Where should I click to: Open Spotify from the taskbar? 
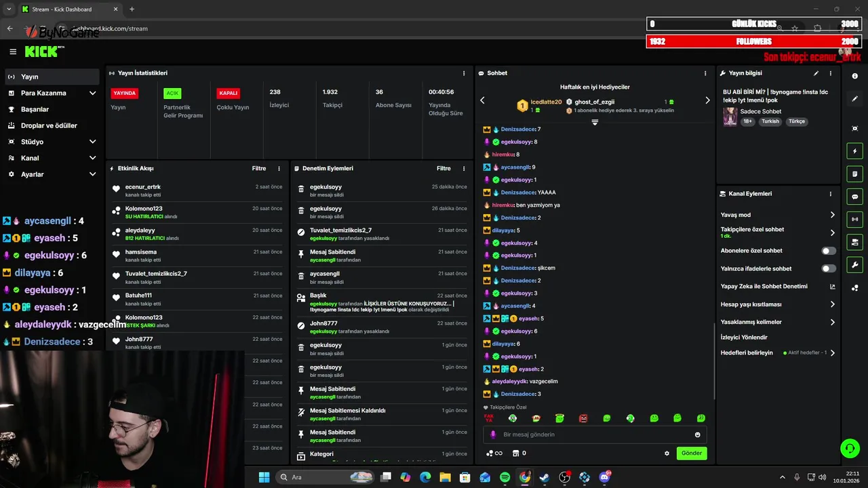tap(505, 477)
